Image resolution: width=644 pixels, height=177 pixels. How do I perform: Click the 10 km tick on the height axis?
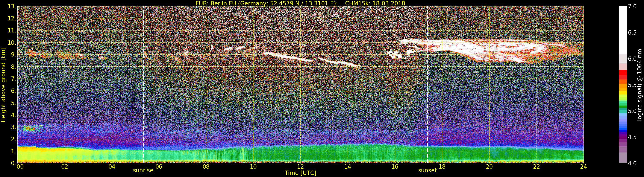pyautogui.click(x=12, y=43)
